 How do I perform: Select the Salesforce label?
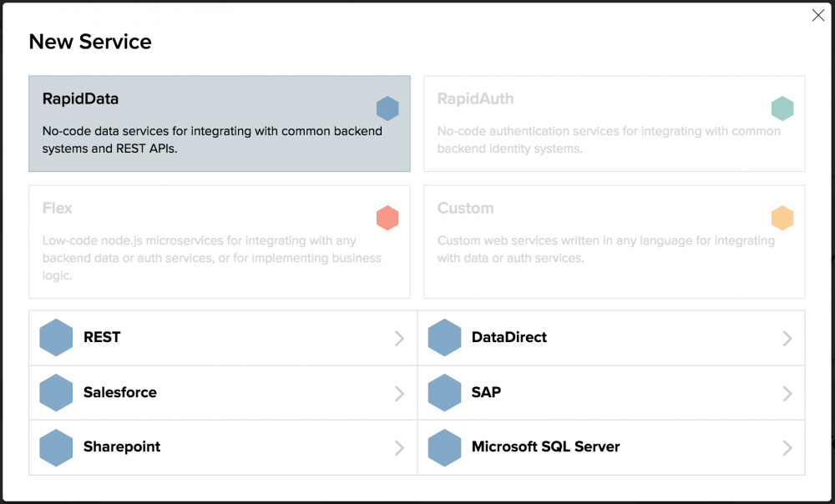[x=120, y=392]
